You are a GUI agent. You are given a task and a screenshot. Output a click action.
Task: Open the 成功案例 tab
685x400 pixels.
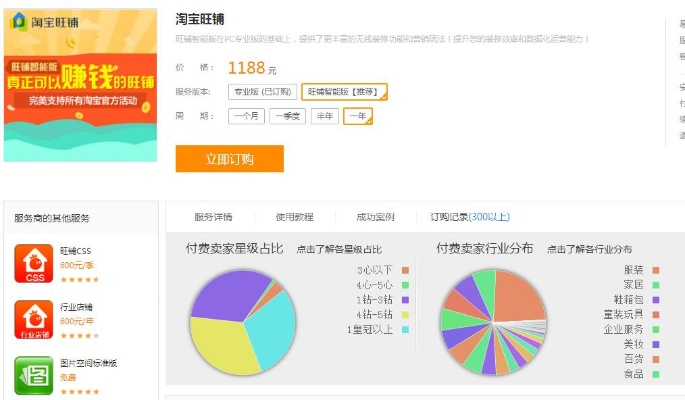pyautogui.click(x=375, y=217)
